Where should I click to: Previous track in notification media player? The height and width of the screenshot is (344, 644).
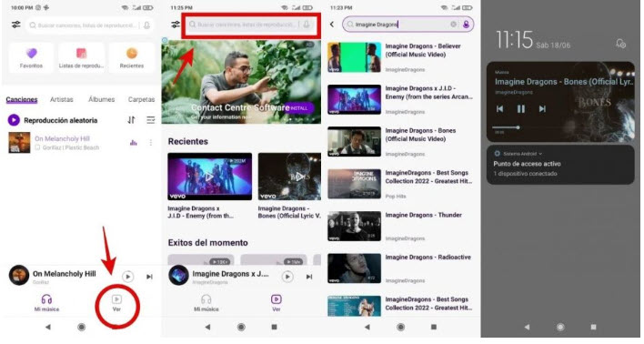pyautogui.click(x=499, y=109)
